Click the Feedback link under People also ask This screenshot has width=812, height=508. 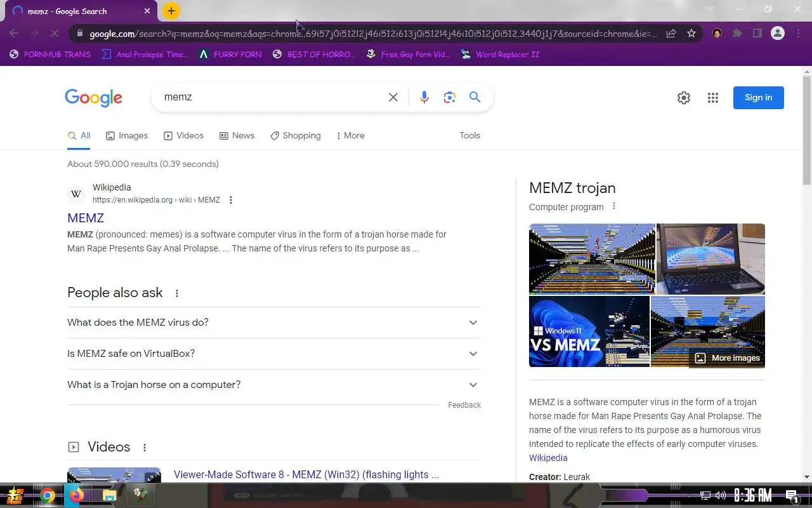pos(464,405)
